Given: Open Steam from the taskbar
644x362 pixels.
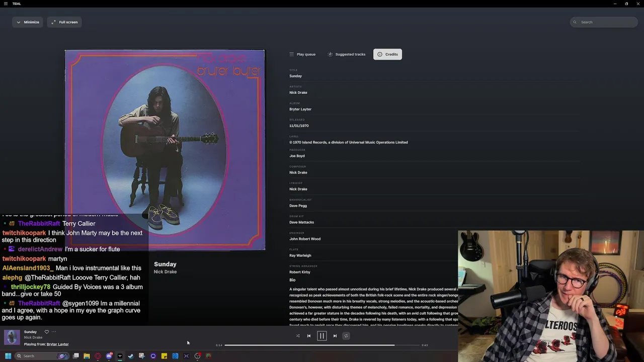Looking at the screenshot, I should [131, 356].
